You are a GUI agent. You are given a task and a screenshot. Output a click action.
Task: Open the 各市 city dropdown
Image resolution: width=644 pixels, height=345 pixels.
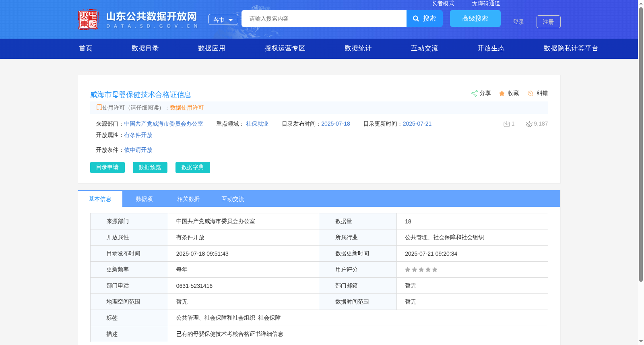point(223,19)
